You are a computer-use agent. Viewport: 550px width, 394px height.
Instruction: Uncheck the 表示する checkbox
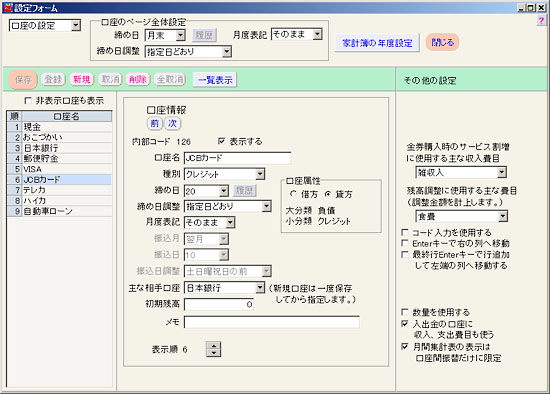coord(221,141)
